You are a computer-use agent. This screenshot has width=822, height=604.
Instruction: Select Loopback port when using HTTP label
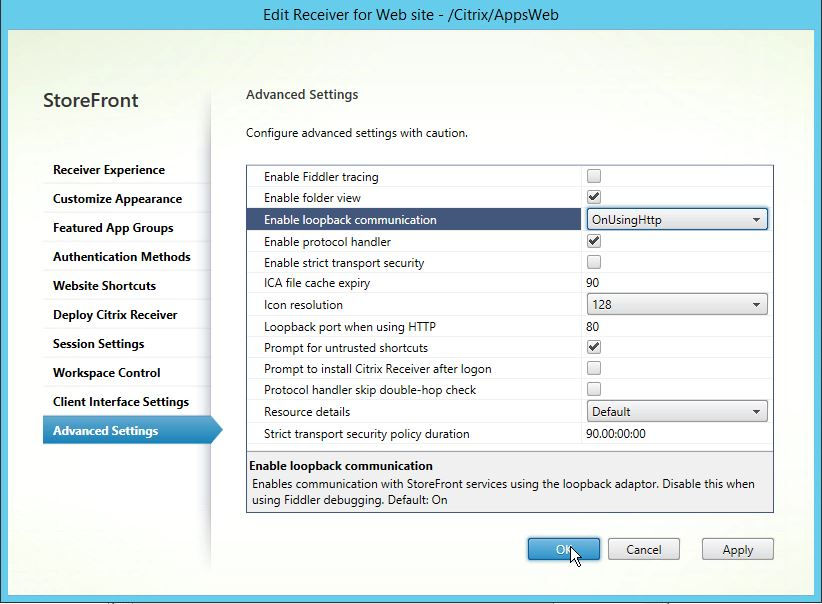point(350,327)
